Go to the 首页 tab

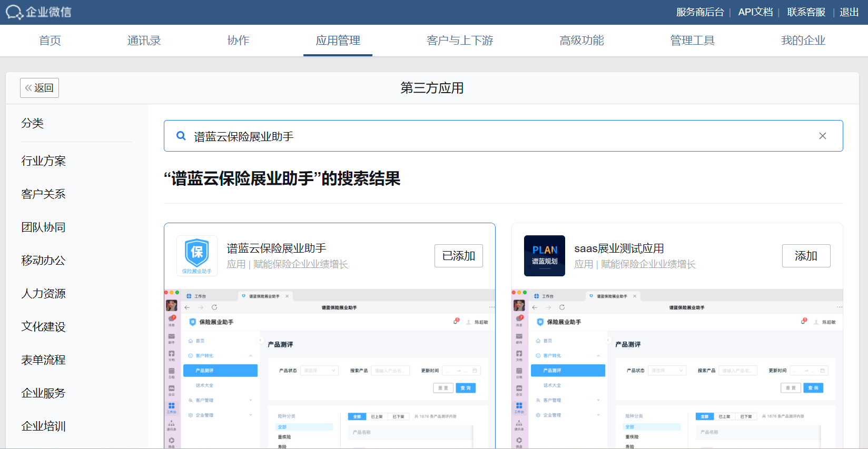point(50,41)
